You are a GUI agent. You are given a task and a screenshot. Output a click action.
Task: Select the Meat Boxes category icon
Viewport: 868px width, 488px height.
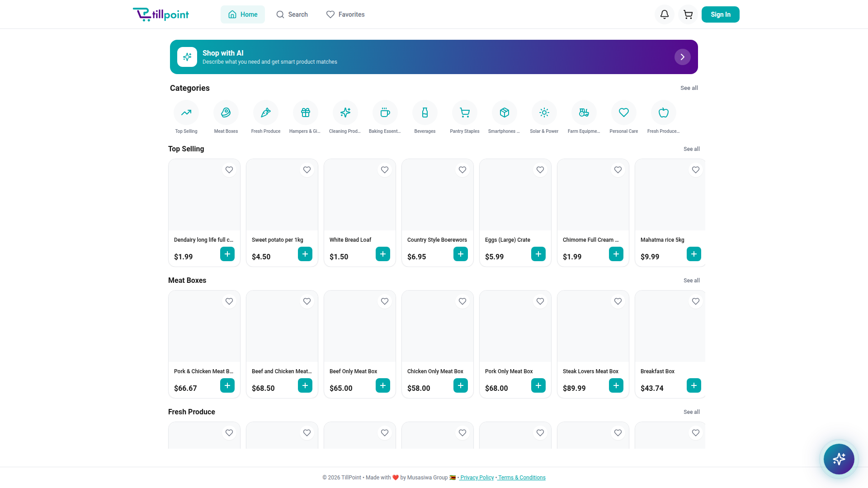(x=226, y=113)
